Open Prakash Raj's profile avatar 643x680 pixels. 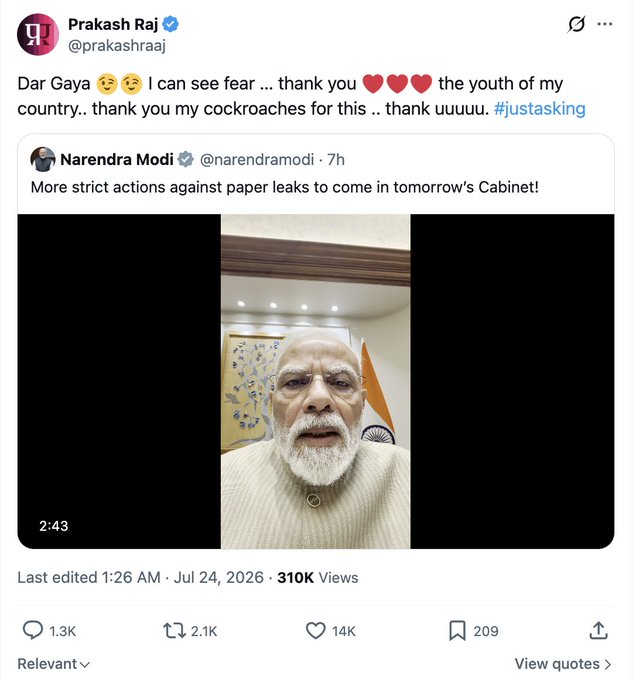click(38, 34)
